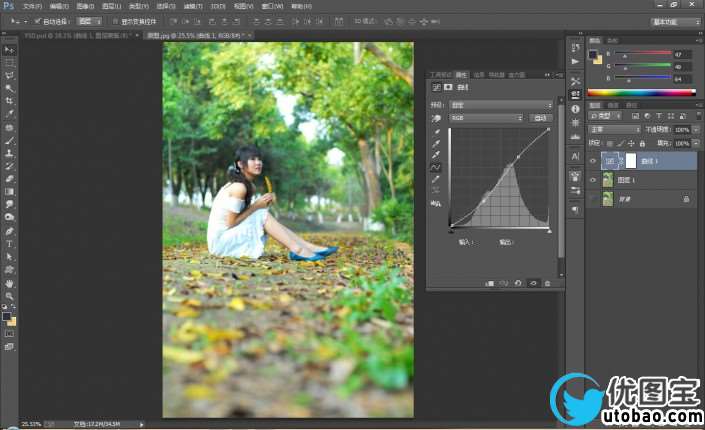705x430 pixels.
Task: Click clip-to-layer icon in Properties panel
Action: pyautogui.click(x=490, y=283)
